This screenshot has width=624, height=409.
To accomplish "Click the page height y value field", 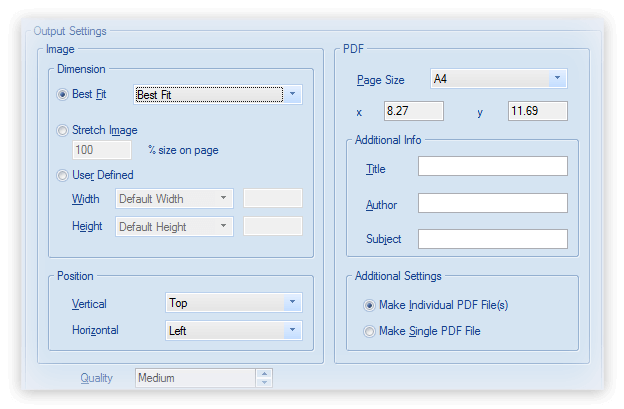I will (537, 111).
